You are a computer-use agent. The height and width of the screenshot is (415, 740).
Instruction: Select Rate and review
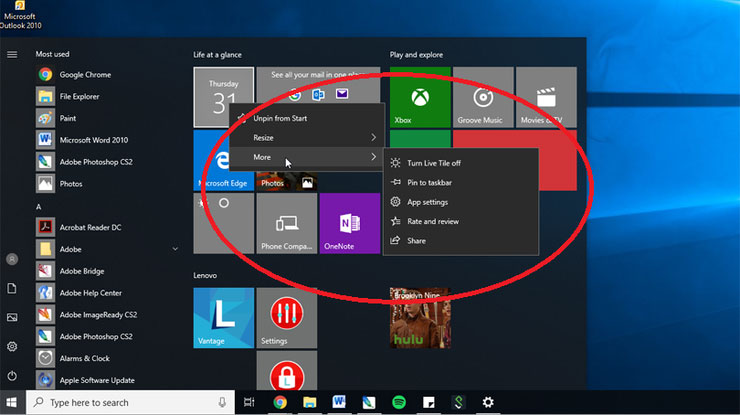[461, 221]
